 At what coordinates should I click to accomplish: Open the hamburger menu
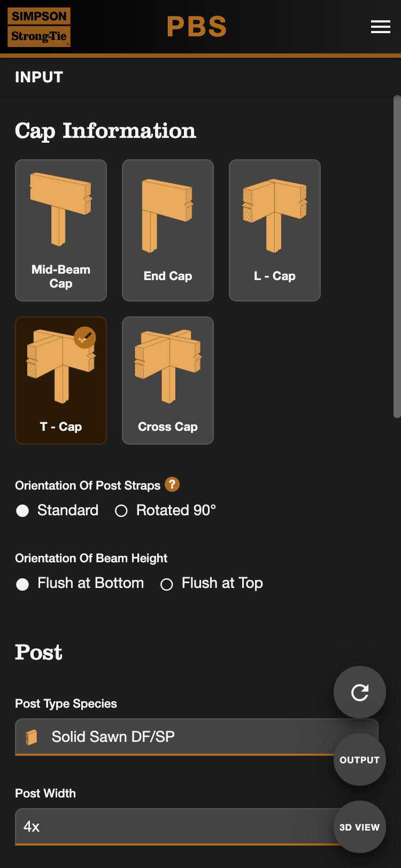[380, 27]
